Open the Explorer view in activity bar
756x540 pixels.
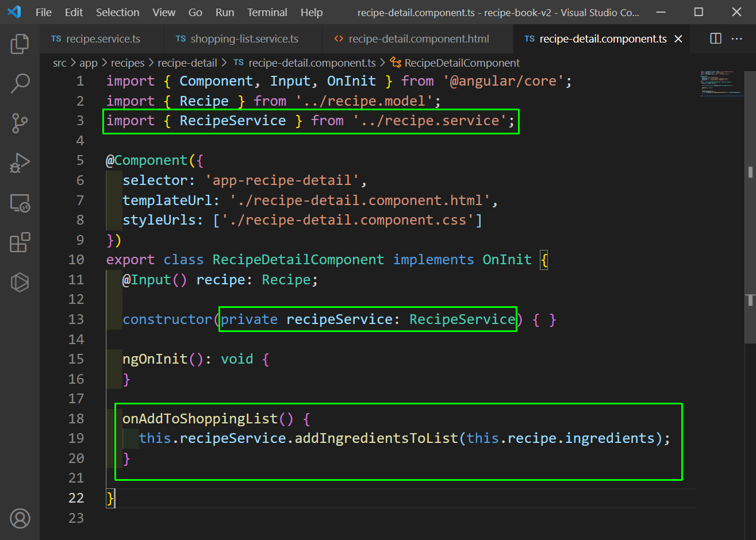coord(20,44)
